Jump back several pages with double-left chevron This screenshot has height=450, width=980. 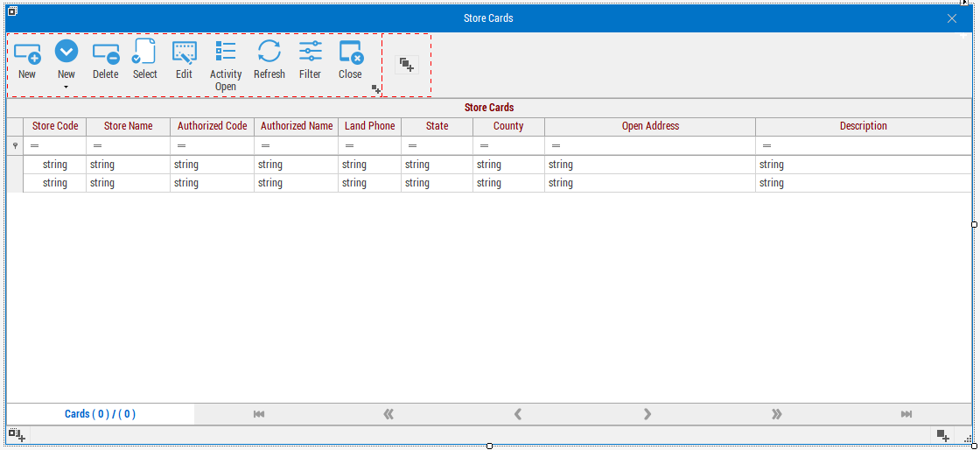click(388, 414)
